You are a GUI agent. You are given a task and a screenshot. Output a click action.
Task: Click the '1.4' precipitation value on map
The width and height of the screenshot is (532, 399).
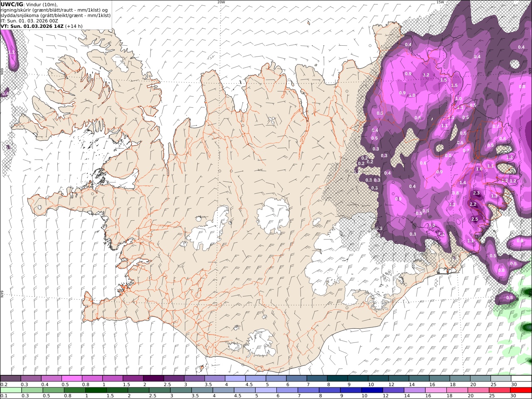coord(463,182)
